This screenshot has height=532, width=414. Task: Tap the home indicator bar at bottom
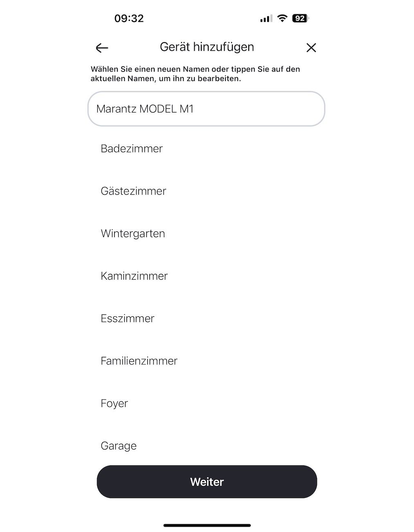(207, 525)
